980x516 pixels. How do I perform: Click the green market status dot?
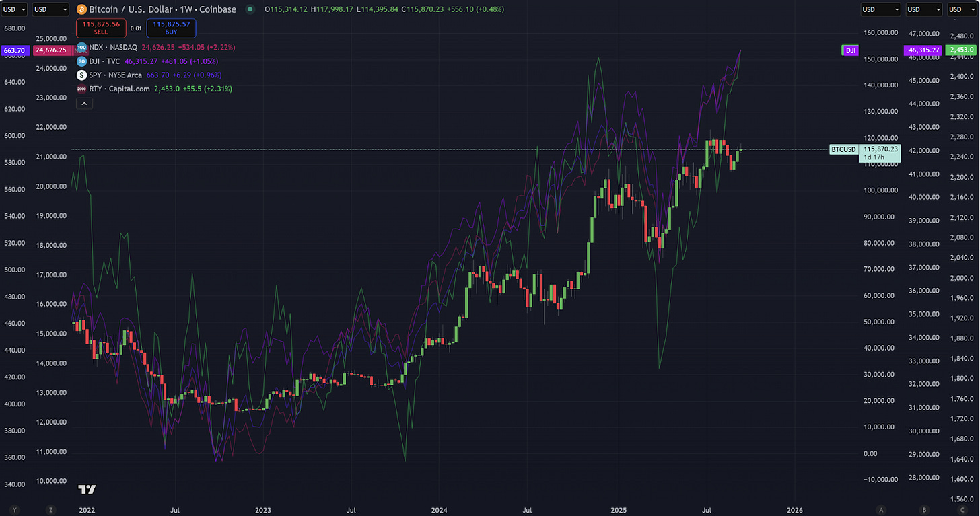[x=250, y=9]
